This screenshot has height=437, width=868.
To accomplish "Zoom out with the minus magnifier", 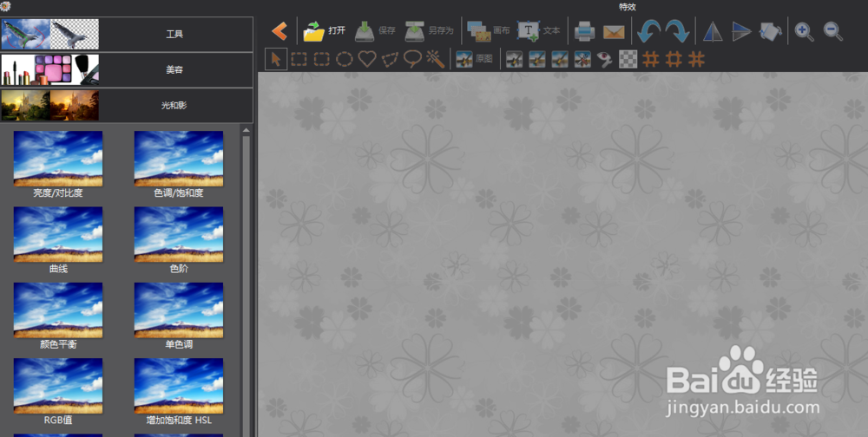I will point(832,31).
